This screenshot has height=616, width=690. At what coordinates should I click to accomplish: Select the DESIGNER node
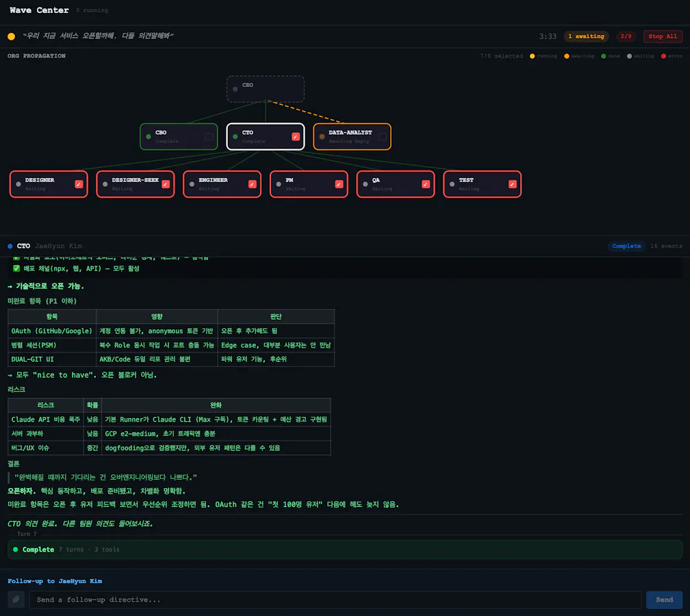coord(49,184)
